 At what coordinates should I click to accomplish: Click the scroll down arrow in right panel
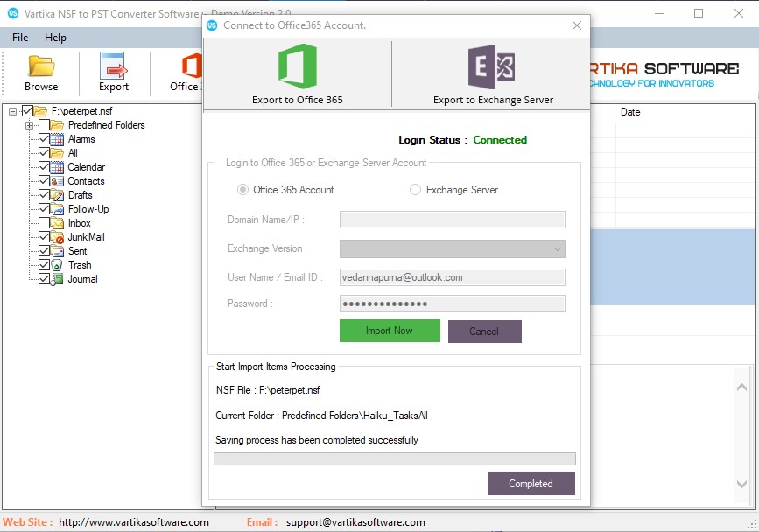(x=741, y=484)
